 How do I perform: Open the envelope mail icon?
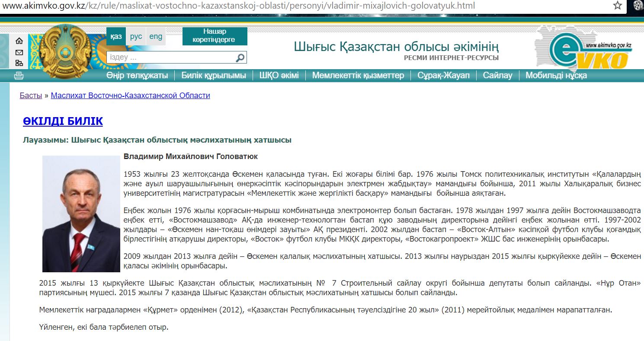(19, 52)
